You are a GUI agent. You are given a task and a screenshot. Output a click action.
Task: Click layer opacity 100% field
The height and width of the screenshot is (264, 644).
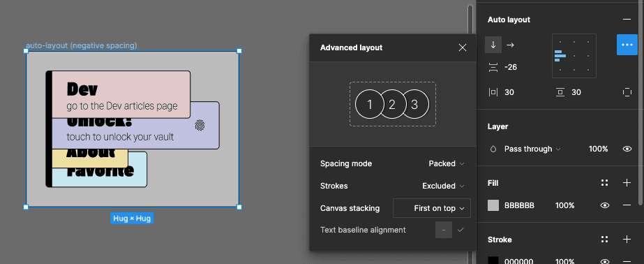tap(598, 149)
